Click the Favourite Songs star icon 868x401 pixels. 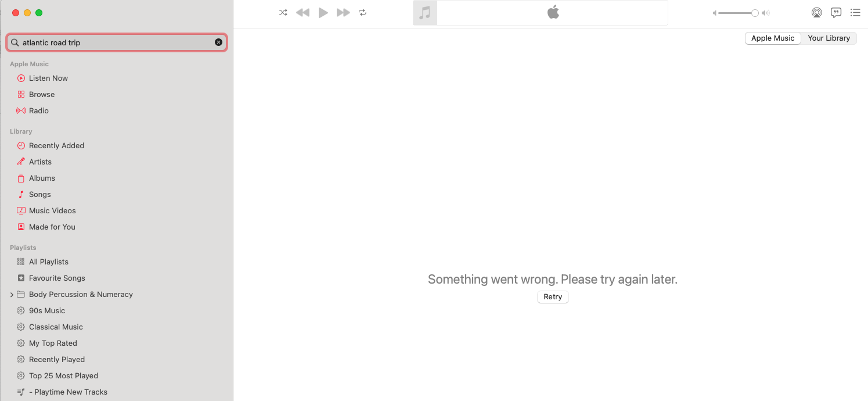click(21, 278)
